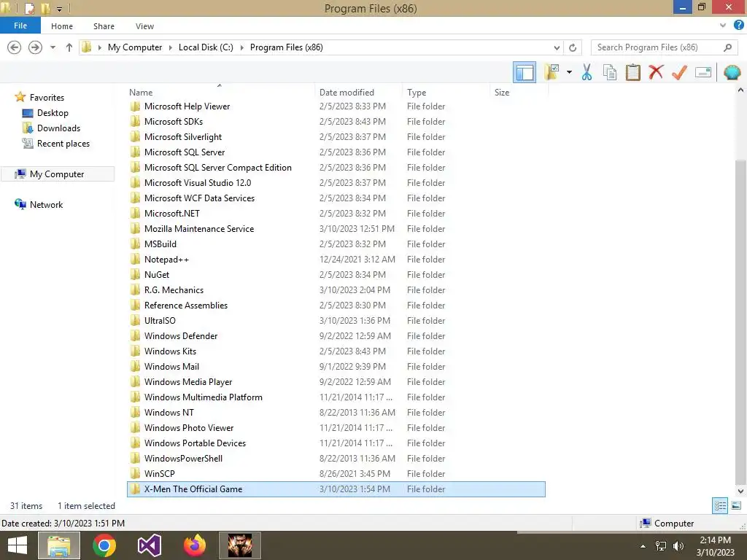This screenshot has height=560, width=747.
Task: Open the address bar history dropdown
Action: tap(557, 47)
